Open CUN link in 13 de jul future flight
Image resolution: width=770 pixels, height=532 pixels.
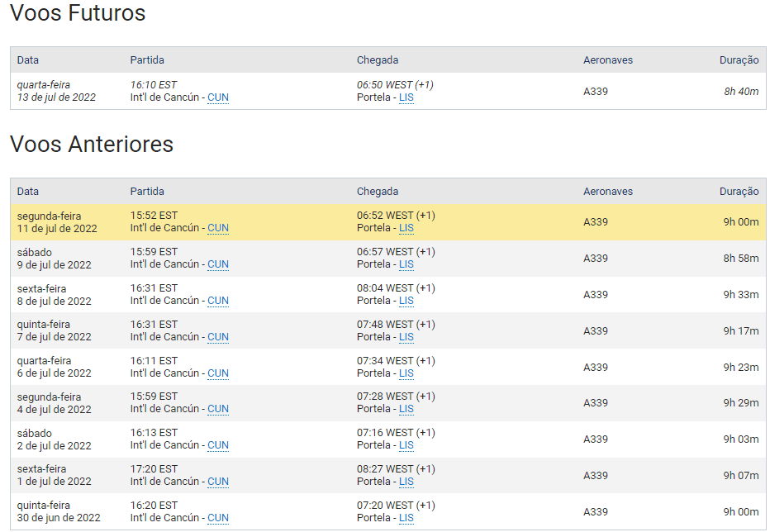[x=218, y=97]
